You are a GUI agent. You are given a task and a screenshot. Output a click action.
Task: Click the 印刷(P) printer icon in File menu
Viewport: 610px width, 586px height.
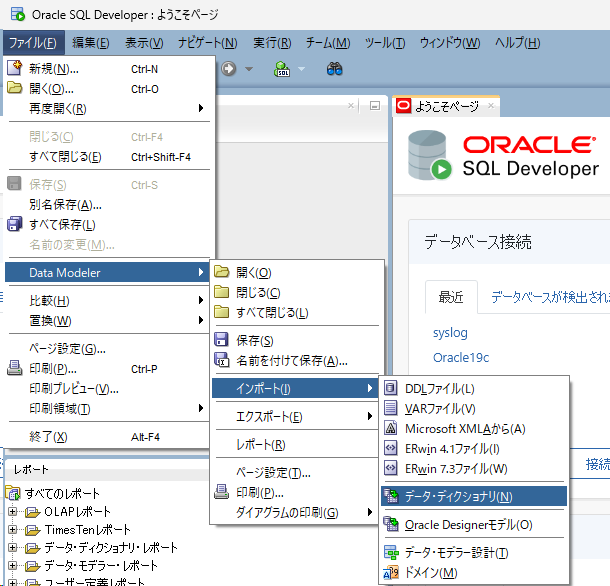15,368
